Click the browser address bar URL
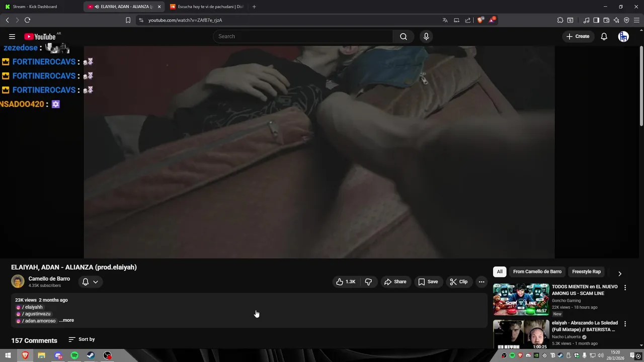The width and height of the screenshot is (644, 362). pyautogui.click(x=185, y=20)
